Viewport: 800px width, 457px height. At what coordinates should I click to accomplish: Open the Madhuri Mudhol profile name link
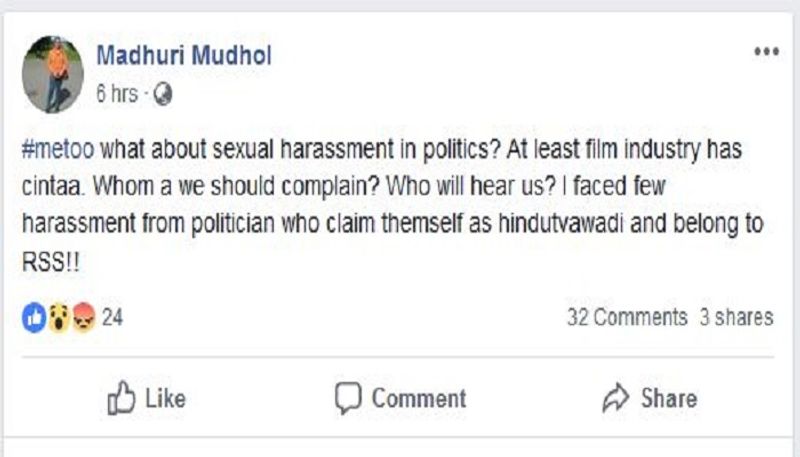coord(183,55)
